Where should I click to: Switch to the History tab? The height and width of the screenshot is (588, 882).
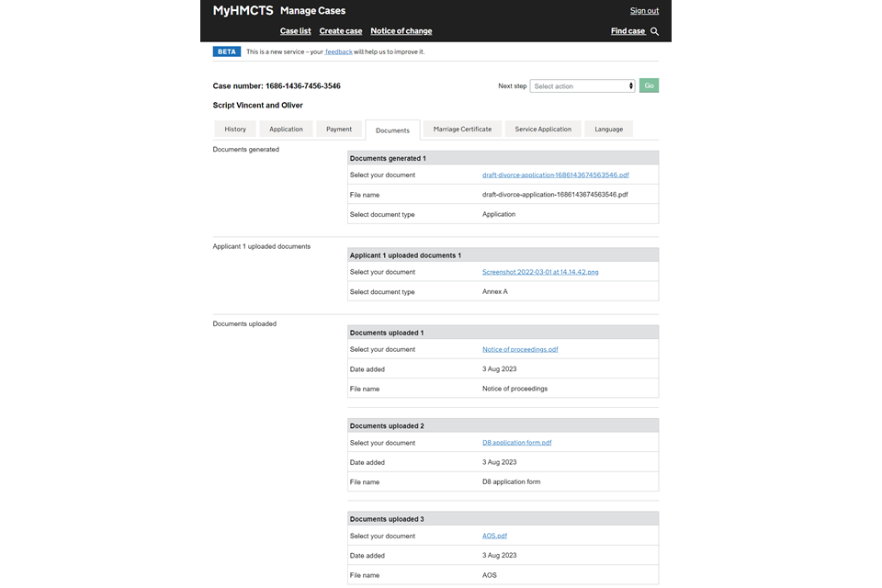[235, 130]
